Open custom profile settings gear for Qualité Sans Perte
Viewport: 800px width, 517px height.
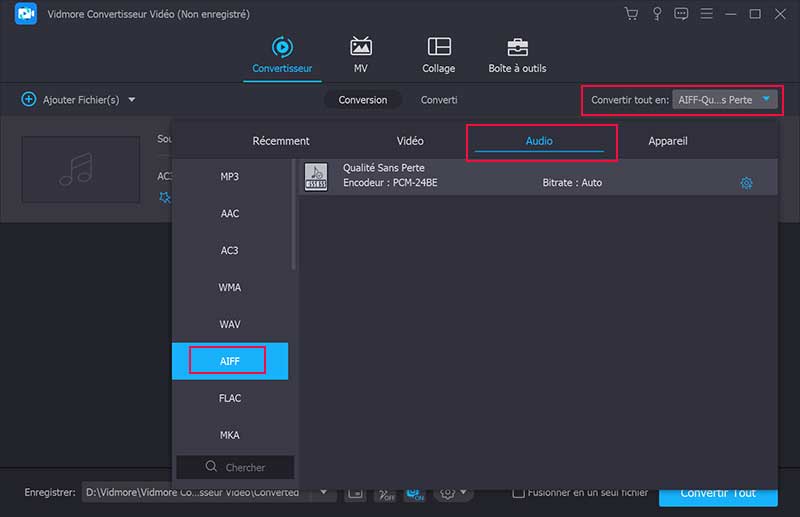pos(746,183)
